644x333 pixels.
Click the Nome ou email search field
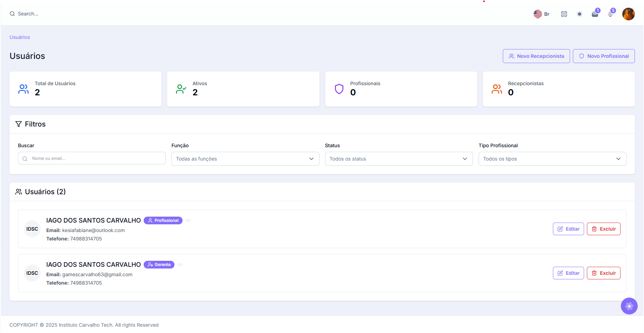pyautogui.click(x=95, y=158)
